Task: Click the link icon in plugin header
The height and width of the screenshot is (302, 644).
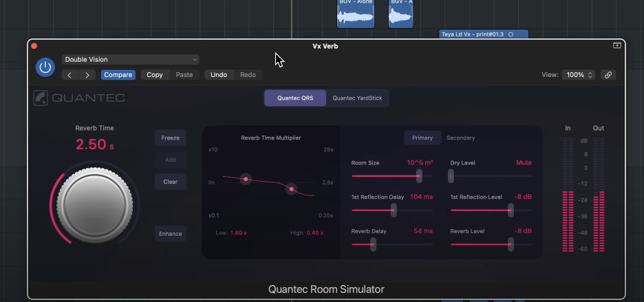Action: pyautogui.click(x=608, y=75)
